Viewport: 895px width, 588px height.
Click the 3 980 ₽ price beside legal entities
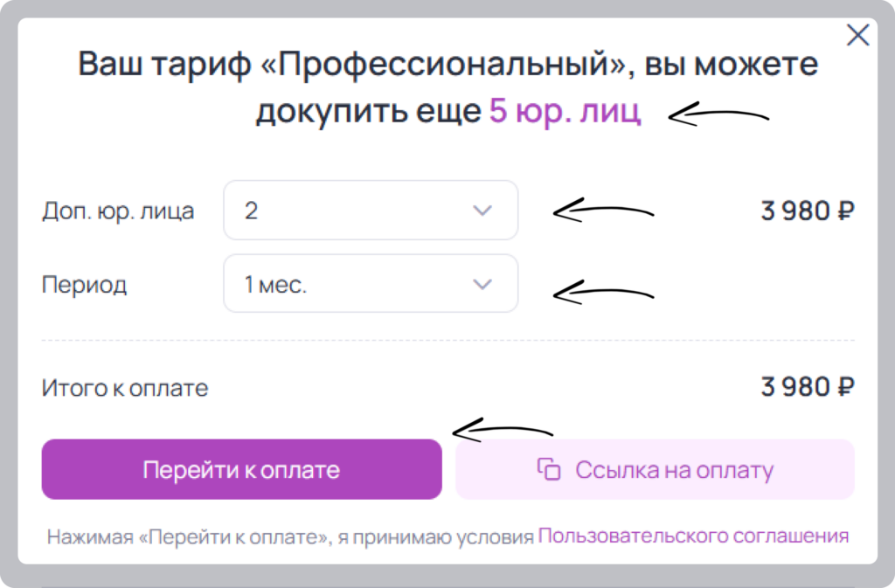808,211
